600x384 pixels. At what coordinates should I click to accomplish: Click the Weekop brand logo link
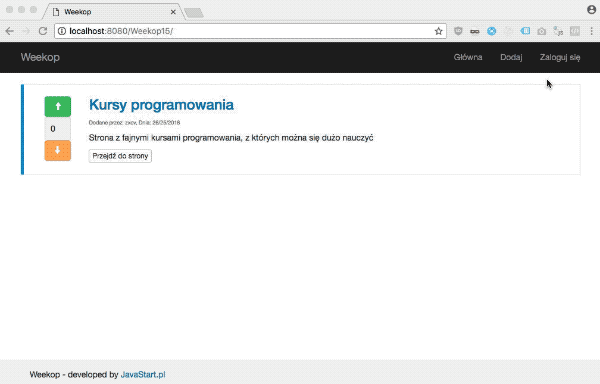[40, 57]
